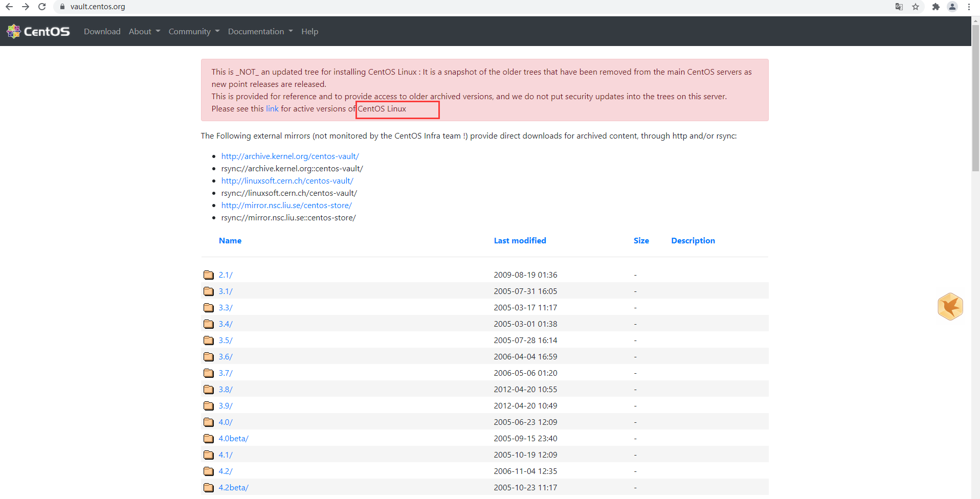The image size is (980, 499).
Task: Sort the listing by Size column
Action: (x=641, y=241)
